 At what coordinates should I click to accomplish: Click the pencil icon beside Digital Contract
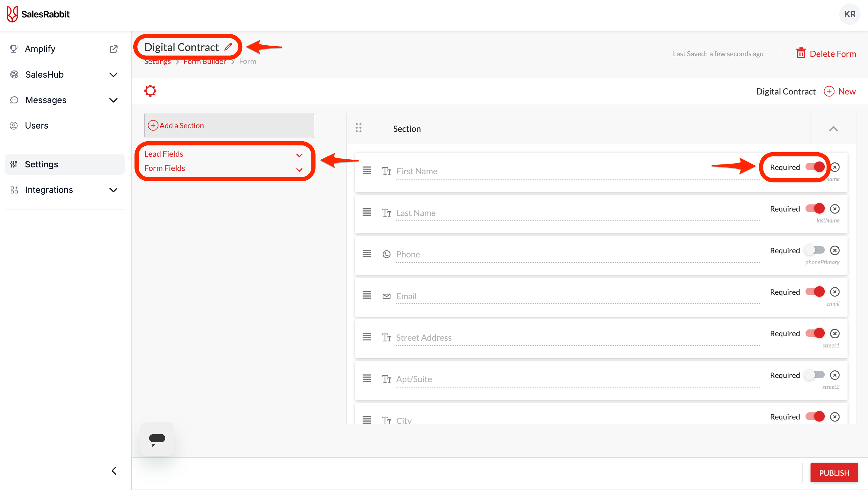[x=228, y=47]
